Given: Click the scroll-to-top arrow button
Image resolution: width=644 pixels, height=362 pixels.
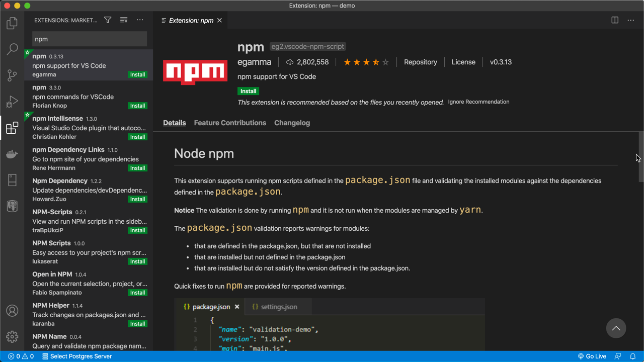Looking at the screenshot, I should [616, 328].
